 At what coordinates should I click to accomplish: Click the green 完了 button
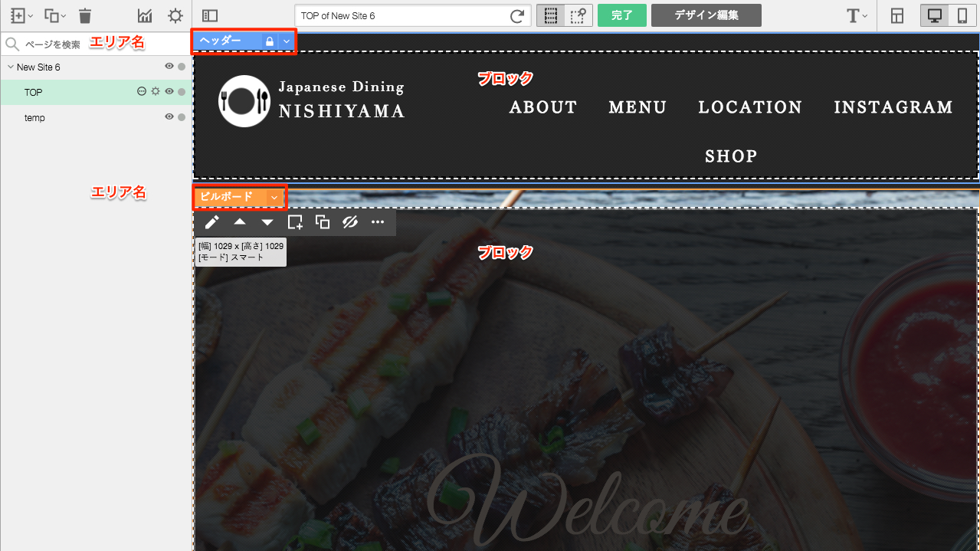[622, 15]
